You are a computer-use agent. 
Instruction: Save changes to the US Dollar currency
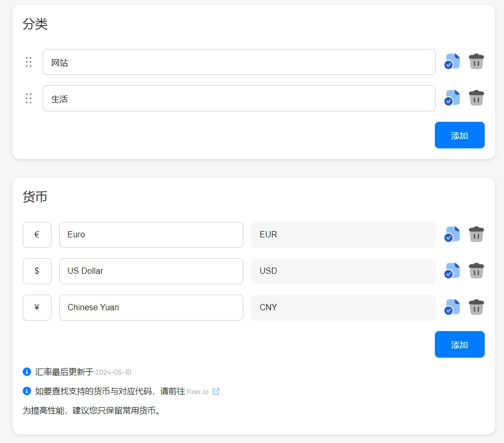coord(451,271)
